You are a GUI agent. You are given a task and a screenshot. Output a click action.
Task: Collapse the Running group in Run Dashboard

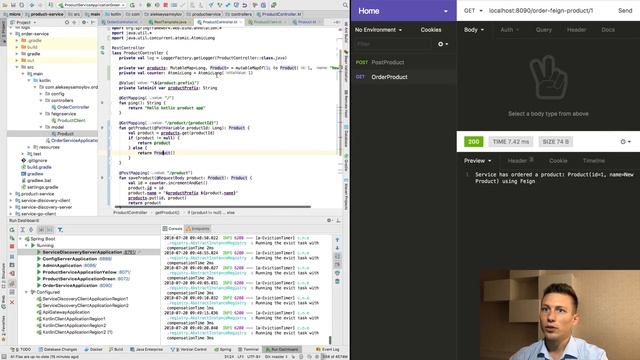pyautogui.click(x=27, y=246)
